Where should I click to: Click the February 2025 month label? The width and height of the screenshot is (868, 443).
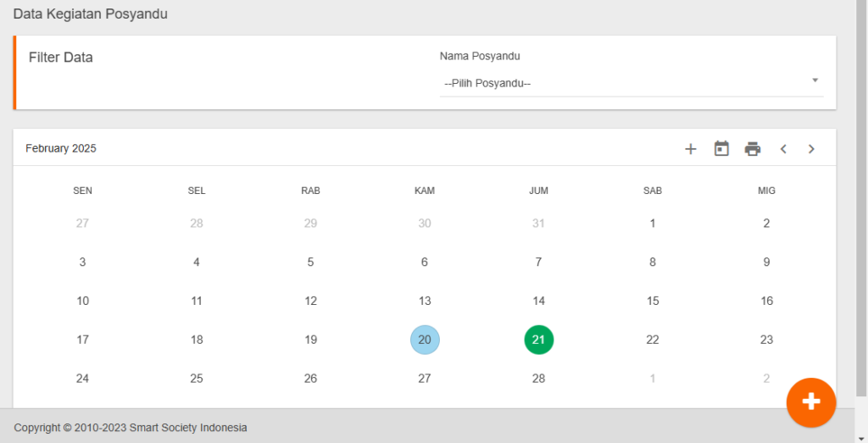tap(61, 148)
